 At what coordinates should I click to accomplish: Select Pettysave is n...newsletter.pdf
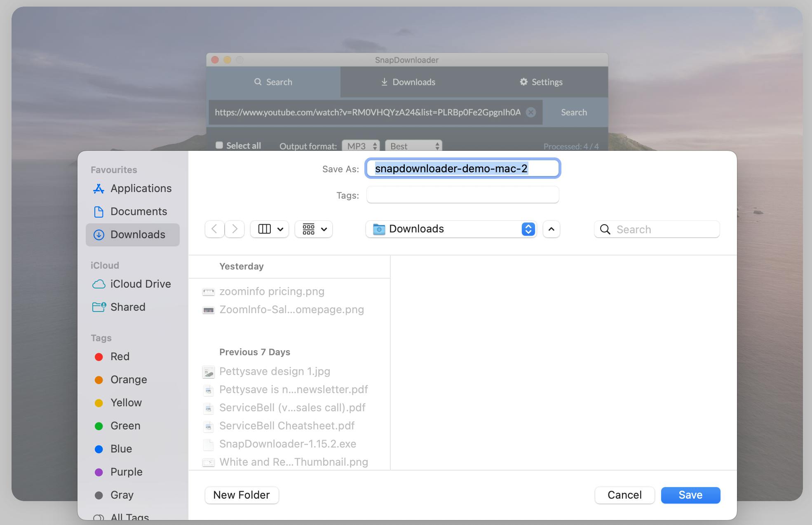(x=289, y=389)
